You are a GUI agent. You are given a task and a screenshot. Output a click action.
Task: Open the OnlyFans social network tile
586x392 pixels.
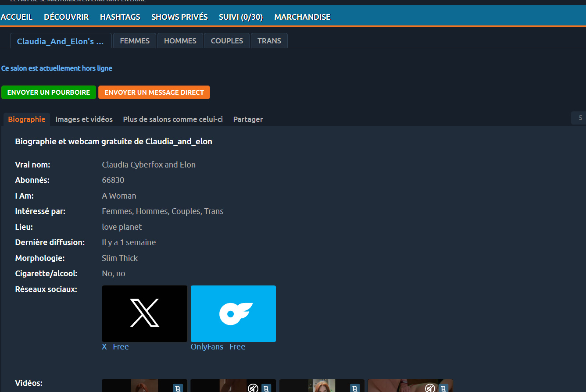point(233,314)
